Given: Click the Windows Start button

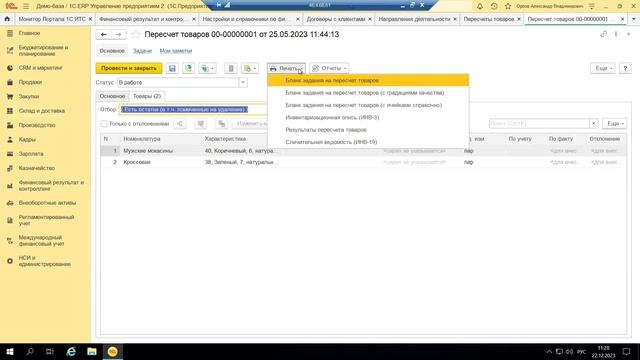Looking at the screenshot, I should coord(10,351).
